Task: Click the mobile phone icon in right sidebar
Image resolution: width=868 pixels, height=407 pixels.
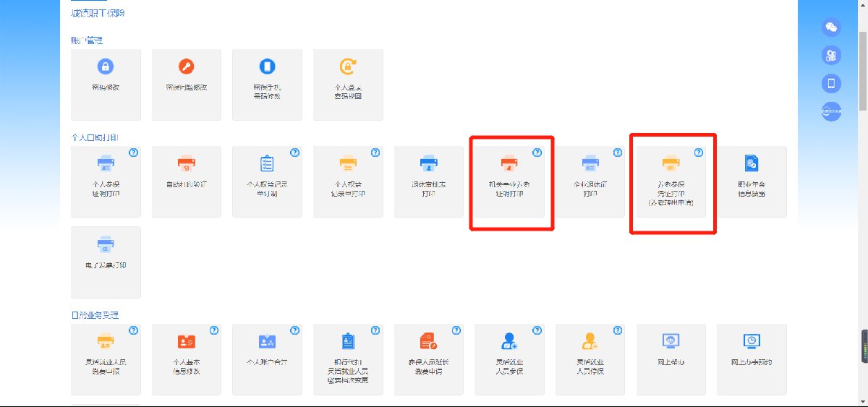Action: click(x=832, y=84)
